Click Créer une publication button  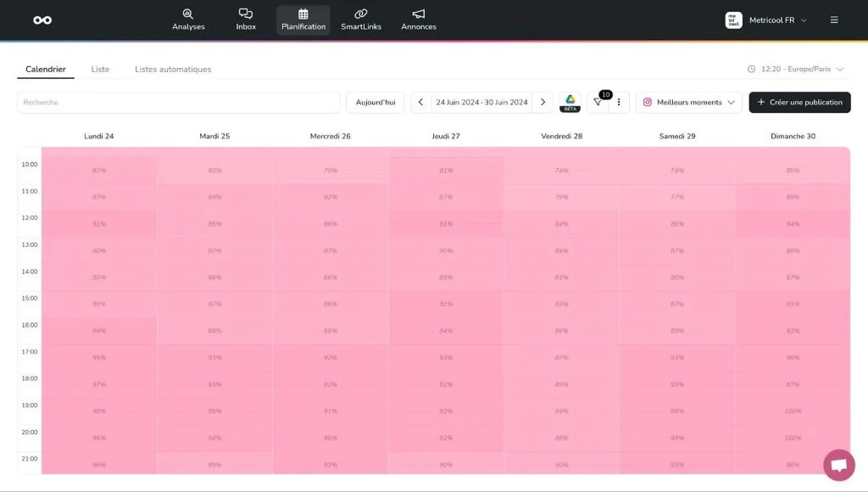click(x=799, y=103)
